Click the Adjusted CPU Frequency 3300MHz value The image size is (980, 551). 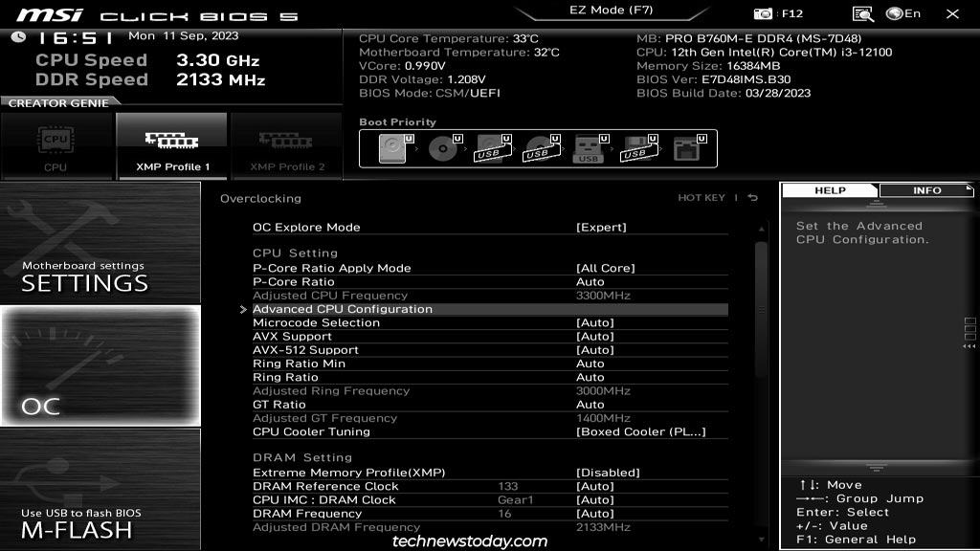pyautogui.click(x=603, y=296)
